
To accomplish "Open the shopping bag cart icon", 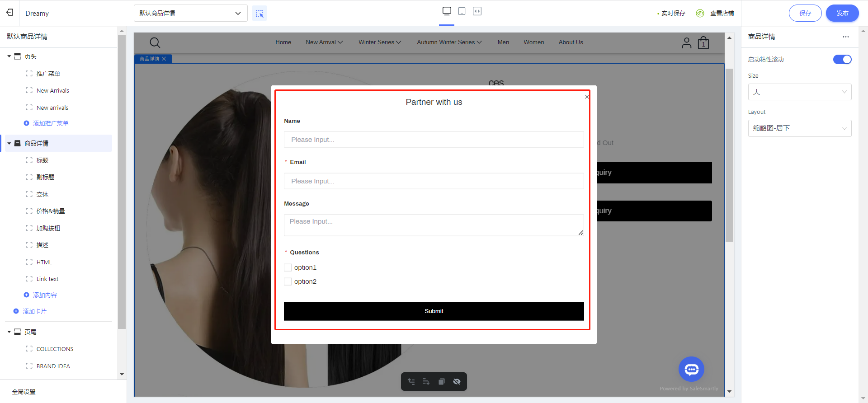I will point(703,42).
